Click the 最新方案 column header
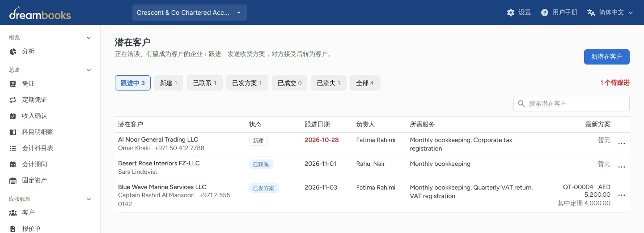The width and height of the screenshot is (644, 233). pos(598,124)
